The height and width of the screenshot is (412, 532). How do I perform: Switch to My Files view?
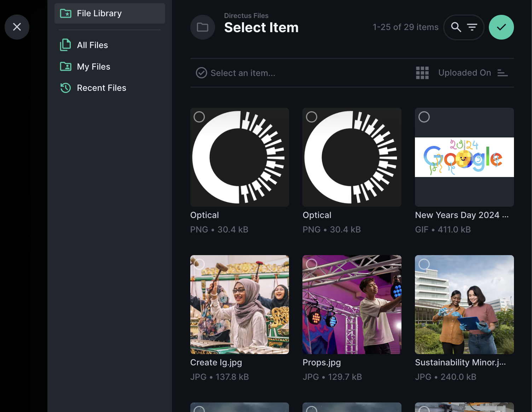coord(110,66)
